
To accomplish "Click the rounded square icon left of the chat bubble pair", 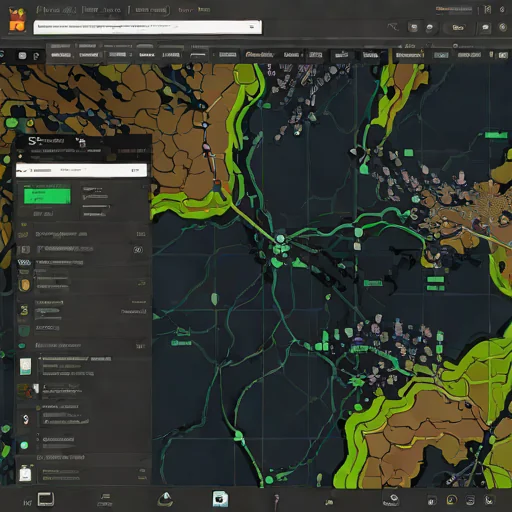I will click(x=414, y=28).
